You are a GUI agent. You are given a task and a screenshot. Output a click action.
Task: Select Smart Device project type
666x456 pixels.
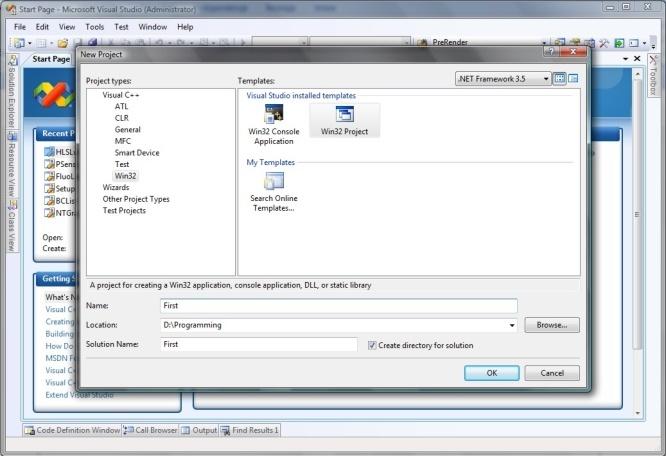(x=137, y=153)
